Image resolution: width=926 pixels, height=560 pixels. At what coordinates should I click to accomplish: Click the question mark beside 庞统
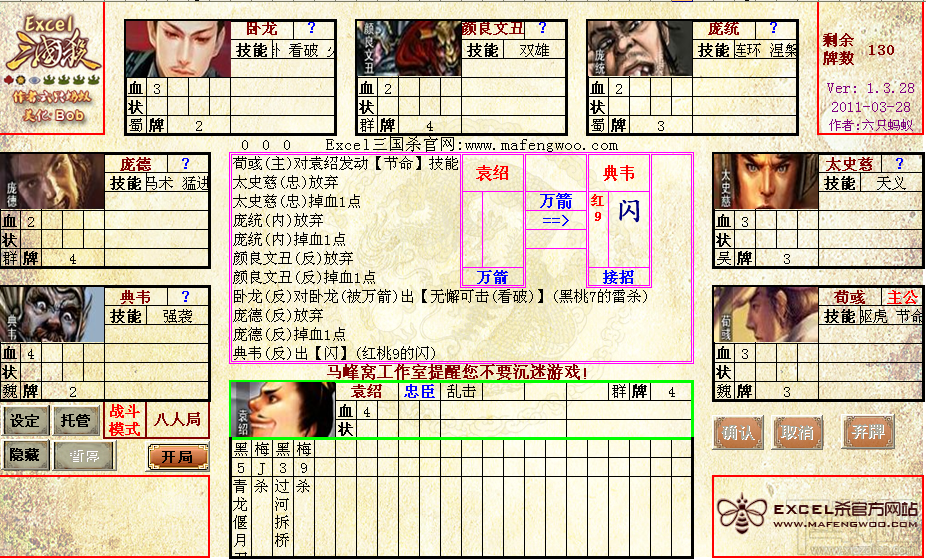[x=773, y=28]
